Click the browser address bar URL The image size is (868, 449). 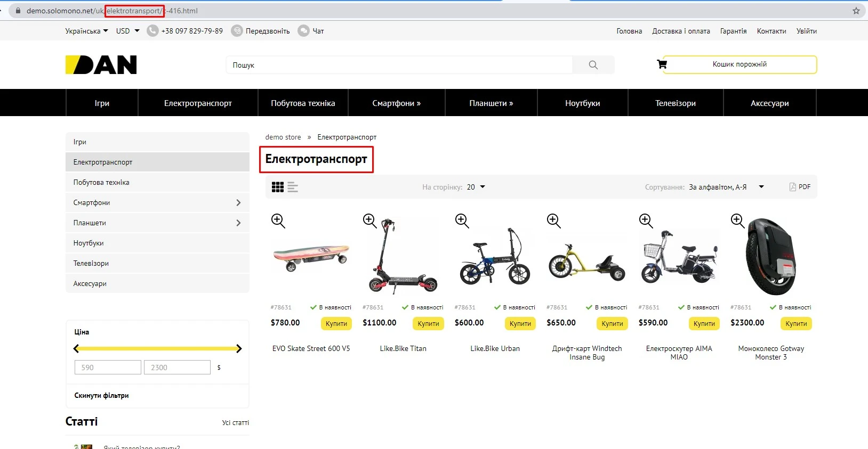point(112,11)
